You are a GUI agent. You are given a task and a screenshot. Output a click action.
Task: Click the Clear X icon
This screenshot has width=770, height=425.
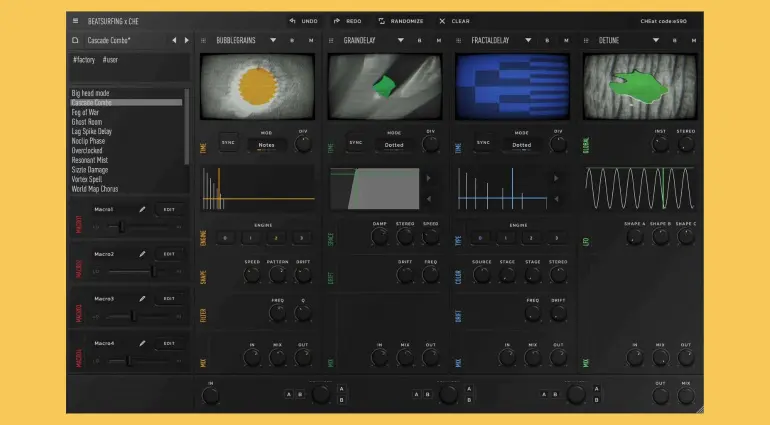[442, 20]
